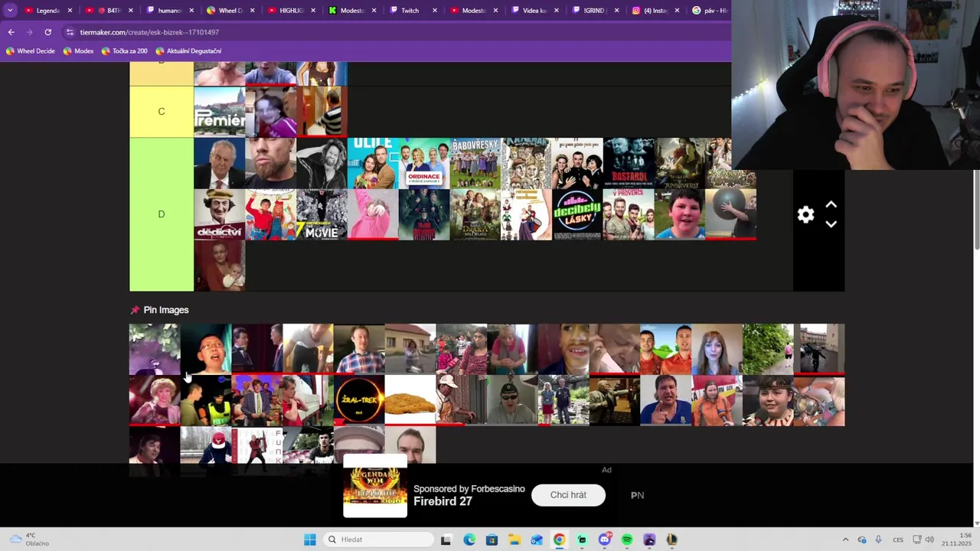Open the Windows Start menu

pyautogui.click(x=309, y=540)
